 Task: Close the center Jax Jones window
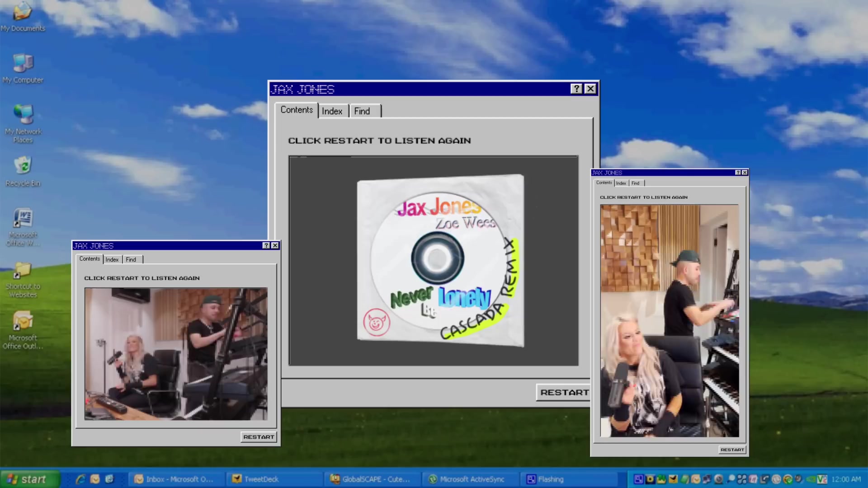coord(590,89)
